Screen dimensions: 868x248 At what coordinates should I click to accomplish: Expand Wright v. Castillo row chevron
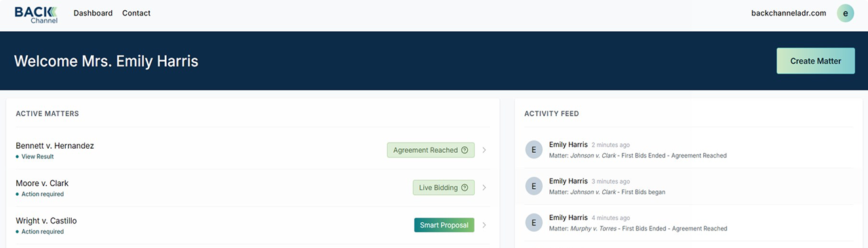tap(484, 225)
